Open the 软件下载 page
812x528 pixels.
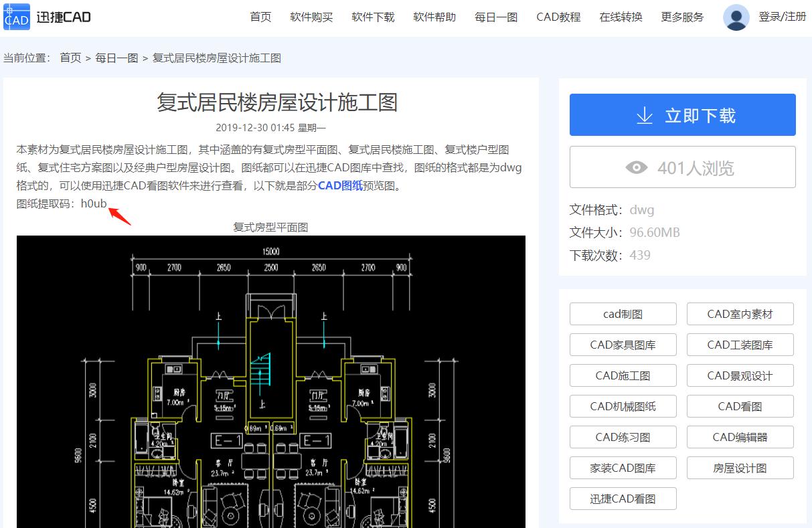pos(373,17)
